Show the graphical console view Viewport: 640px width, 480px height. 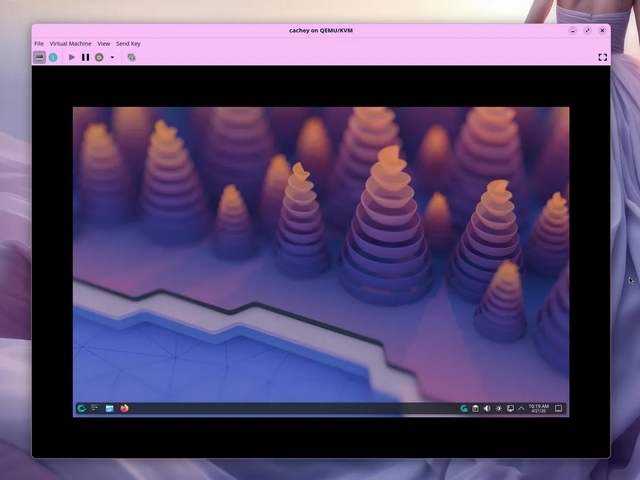pos(39,57)
